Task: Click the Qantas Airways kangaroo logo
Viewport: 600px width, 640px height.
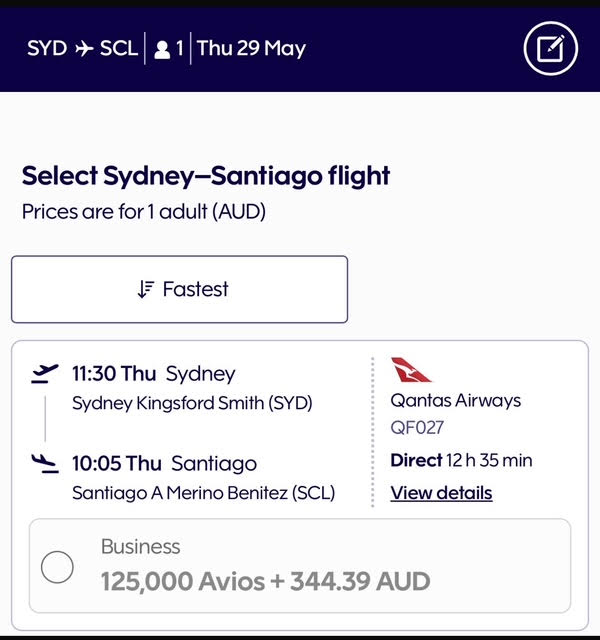Action: pyautogui.click(x=410, y=370)
